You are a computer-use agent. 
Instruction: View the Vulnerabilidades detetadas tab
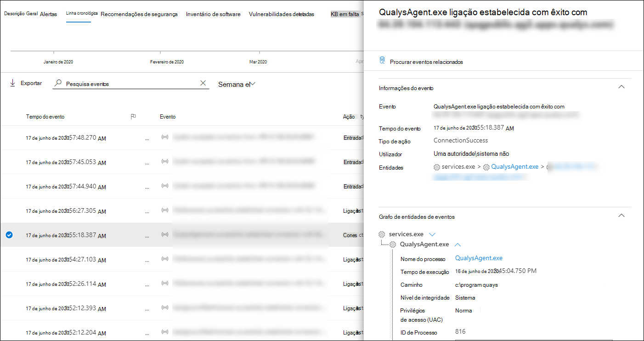tap(282, 14)
